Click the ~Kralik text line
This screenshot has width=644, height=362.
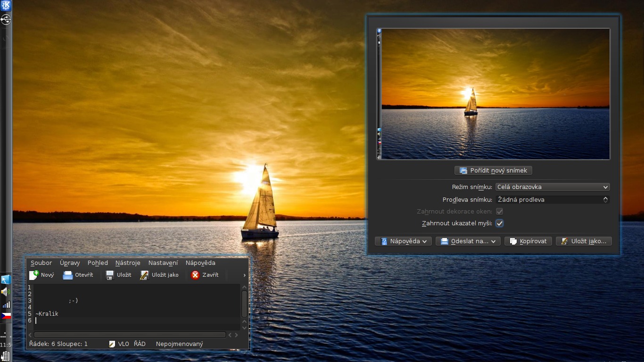(x=47, y=314)
